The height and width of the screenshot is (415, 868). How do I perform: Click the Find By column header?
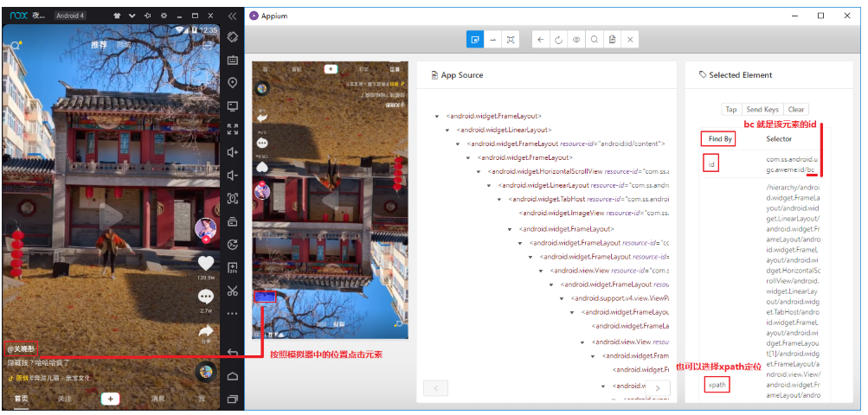pyautogui.click(x=718, y=139)
